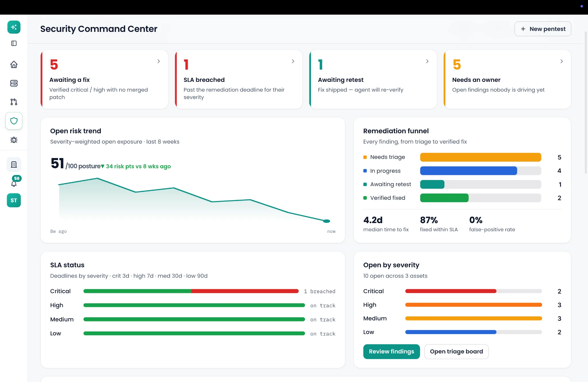Click the Medium SLA green bar
This screenshot has height=382, width=588.
(194, 319)
